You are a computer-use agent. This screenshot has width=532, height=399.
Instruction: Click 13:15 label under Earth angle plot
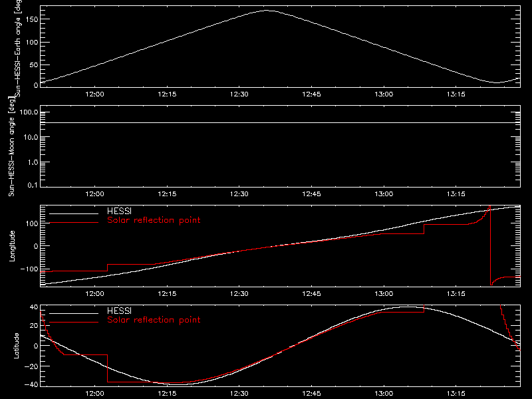pos(456,94)
